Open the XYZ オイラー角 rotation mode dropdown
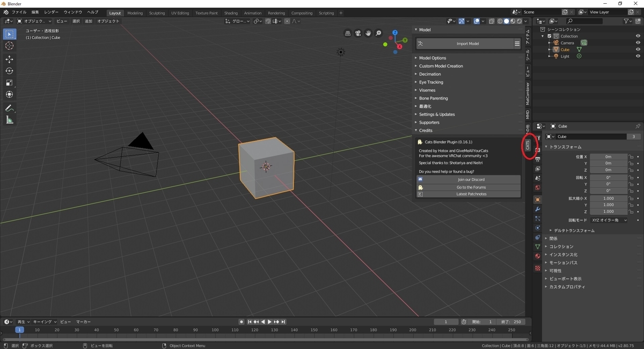Image resolution: width=644 pixels, height=349 pixels. click(609, 220)
